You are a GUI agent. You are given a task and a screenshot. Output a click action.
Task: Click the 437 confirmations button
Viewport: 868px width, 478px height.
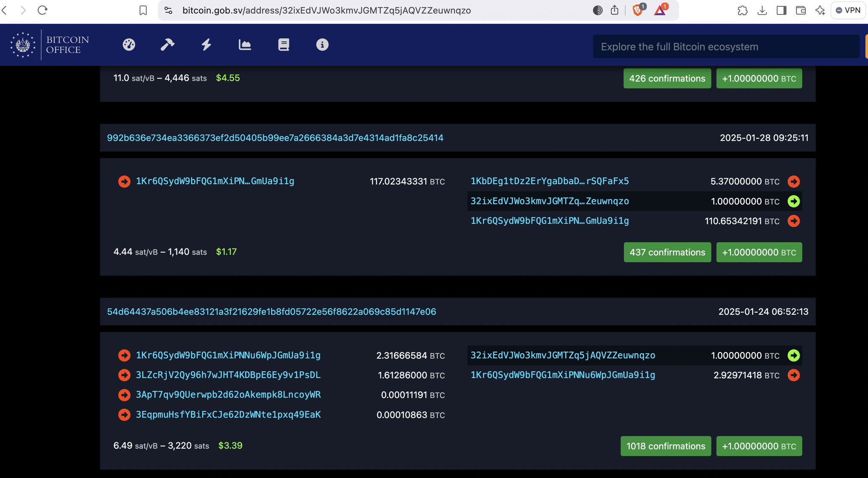coord(667,252)
